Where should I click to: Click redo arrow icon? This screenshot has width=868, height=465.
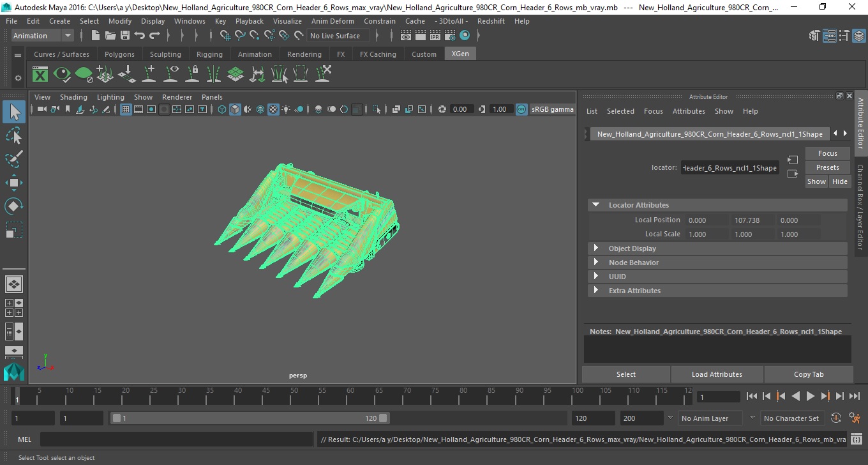154,36
